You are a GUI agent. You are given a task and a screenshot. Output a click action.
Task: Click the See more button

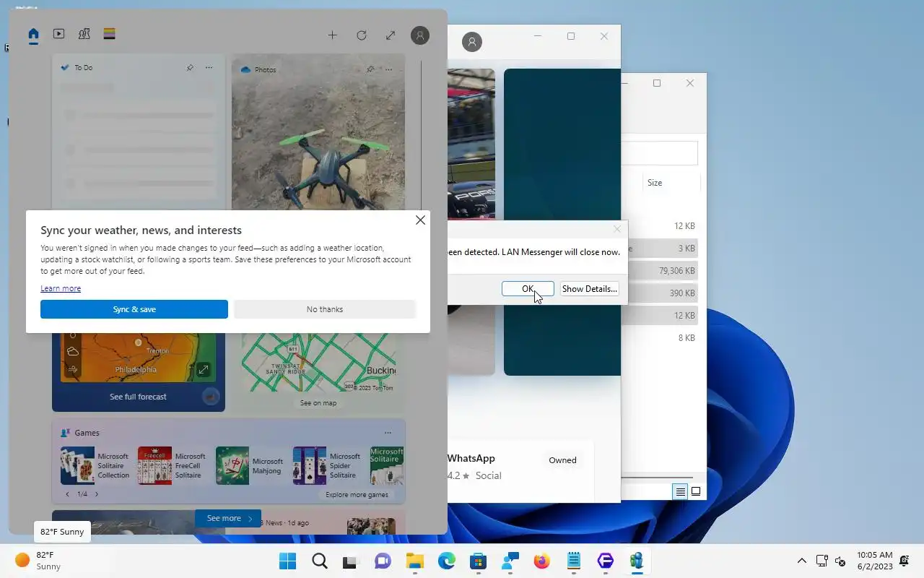pyautogui.click(x=228, y=518)
